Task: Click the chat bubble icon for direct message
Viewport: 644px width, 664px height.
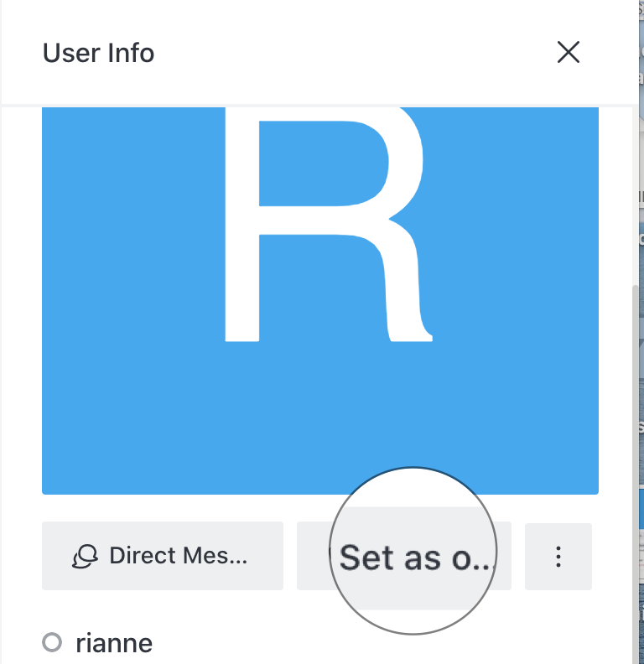Action: [x=85, y=557]
